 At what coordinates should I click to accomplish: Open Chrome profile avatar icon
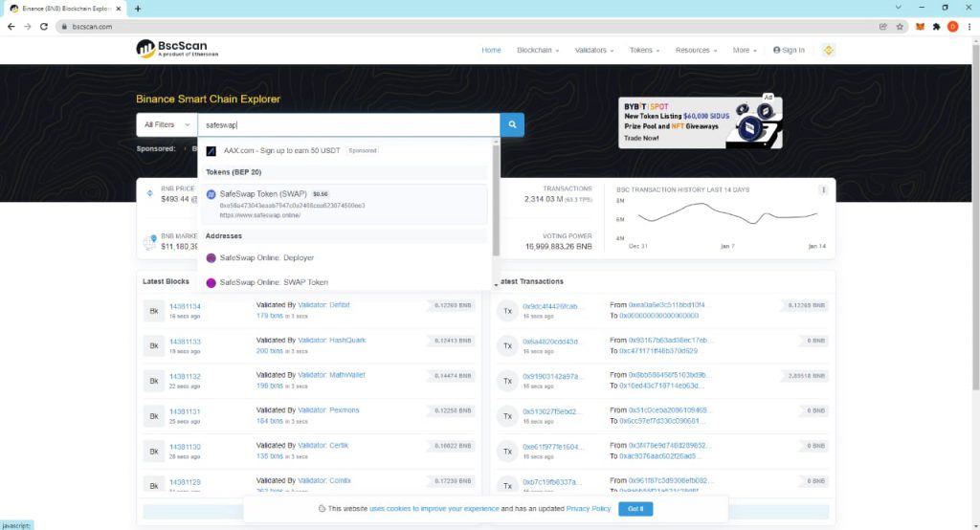(952, 27)
